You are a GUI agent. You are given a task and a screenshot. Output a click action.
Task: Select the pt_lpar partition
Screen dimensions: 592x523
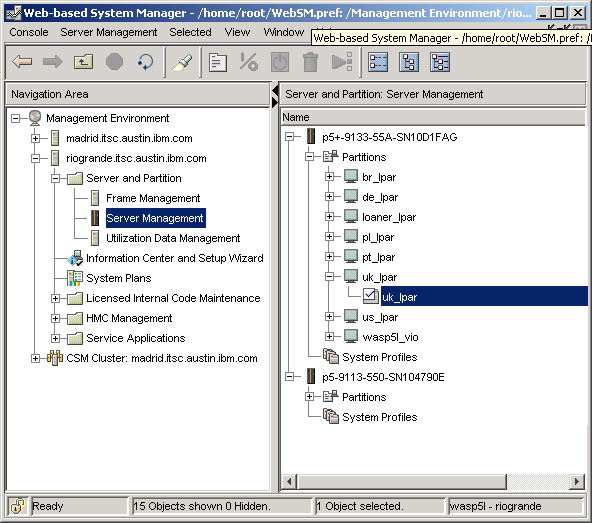click(x=378, y=257)
